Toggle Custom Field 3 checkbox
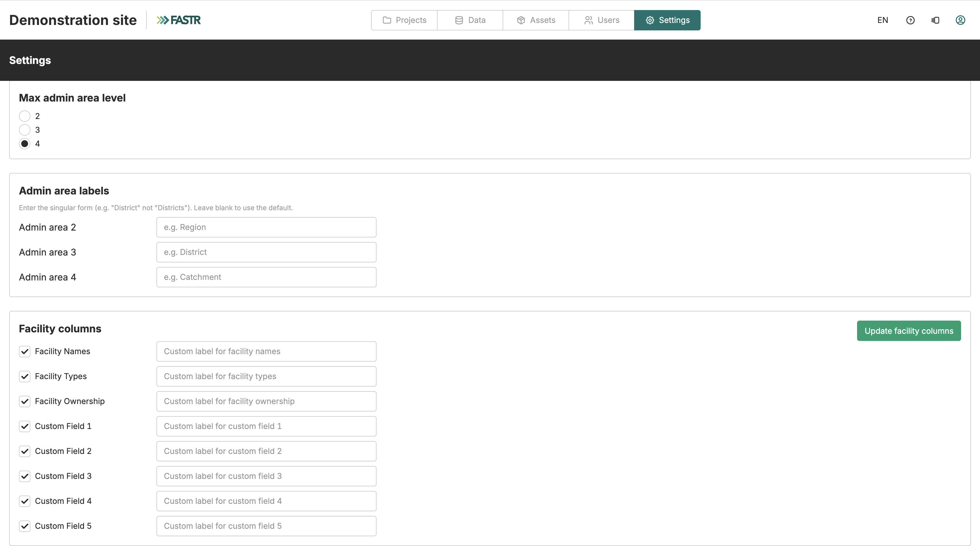 pos(25,476)
